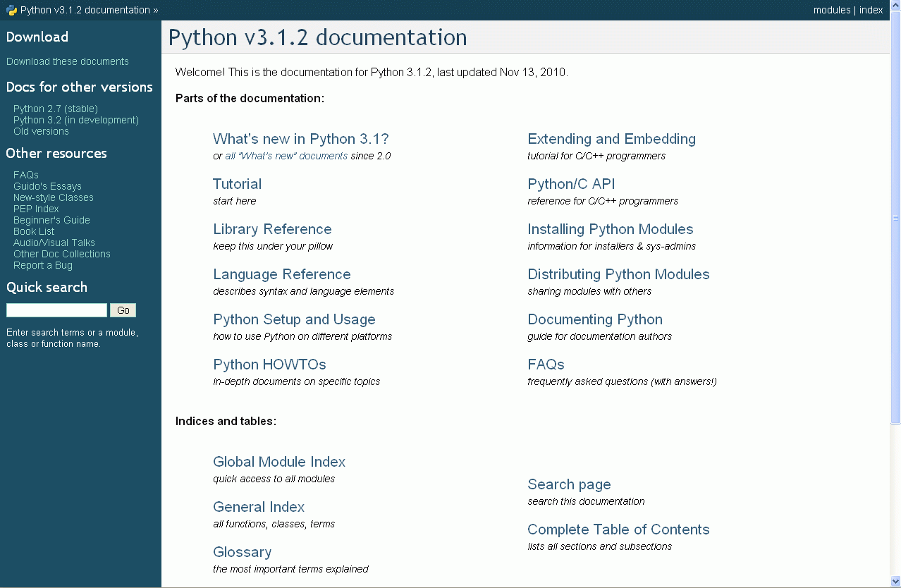901x588 pixels.
Task: Open the PEP Index sidebar link
Action: [36, 209]
